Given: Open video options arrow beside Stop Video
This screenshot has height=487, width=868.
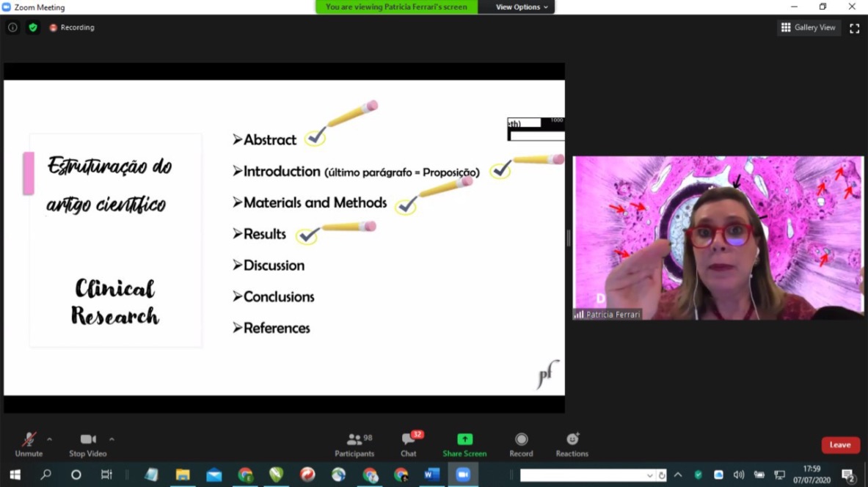Looking at the screenshot, I should [112, 439].
